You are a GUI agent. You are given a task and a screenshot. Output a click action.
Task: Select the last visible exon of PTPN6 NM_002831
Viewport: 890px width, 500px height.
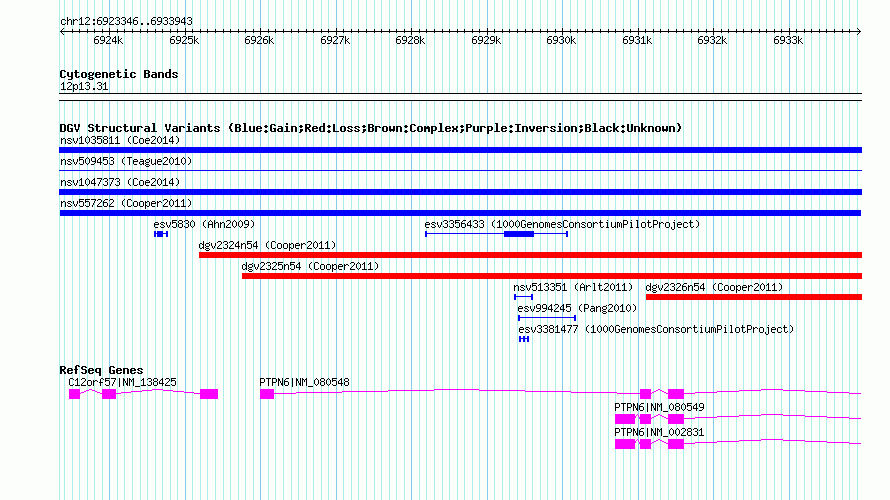click(x=676, y=444)
